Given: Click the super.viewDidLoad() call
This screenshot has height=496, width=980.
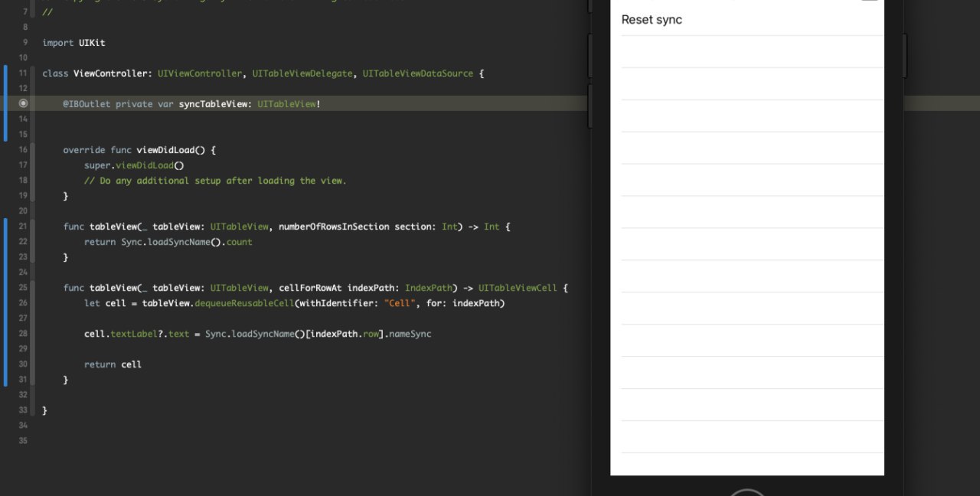Looking at the screenshot, I should coord(134,165).
